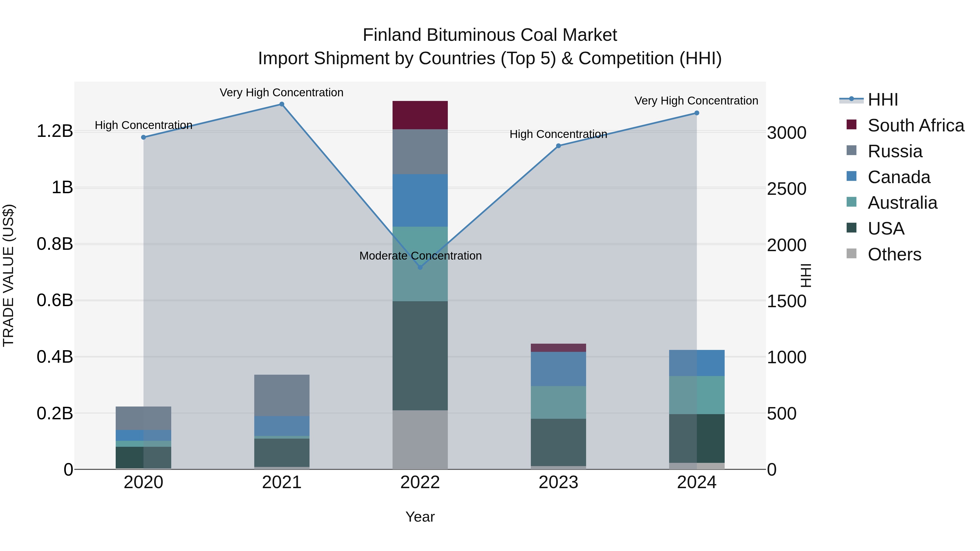980x551 pixels.
Task: Toggle the HHI line legend entry
Action: point(869,100)
